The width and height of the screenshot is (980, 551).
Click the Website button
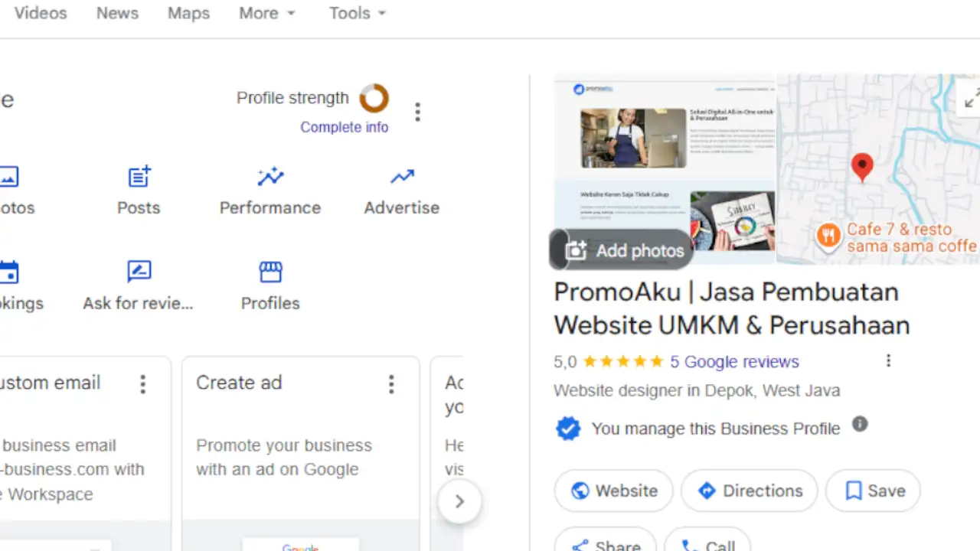coord(613,491)
